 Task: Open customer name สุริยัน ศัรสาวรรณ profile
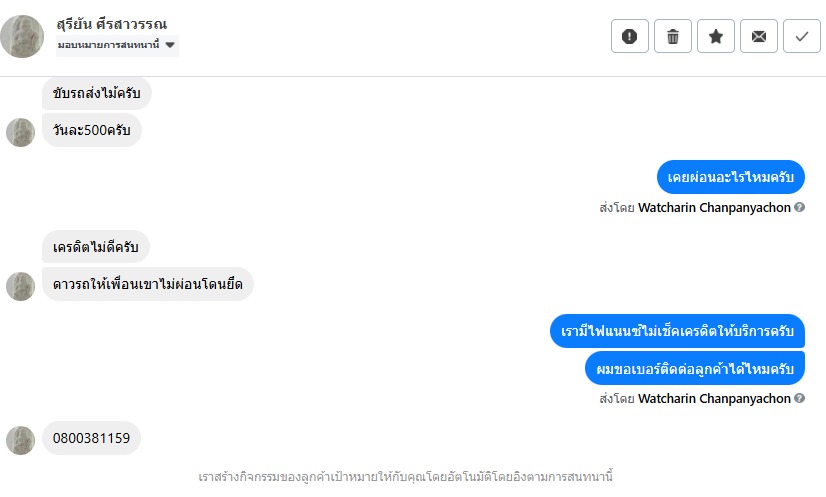pyautogui.click(x=111, y=24)
